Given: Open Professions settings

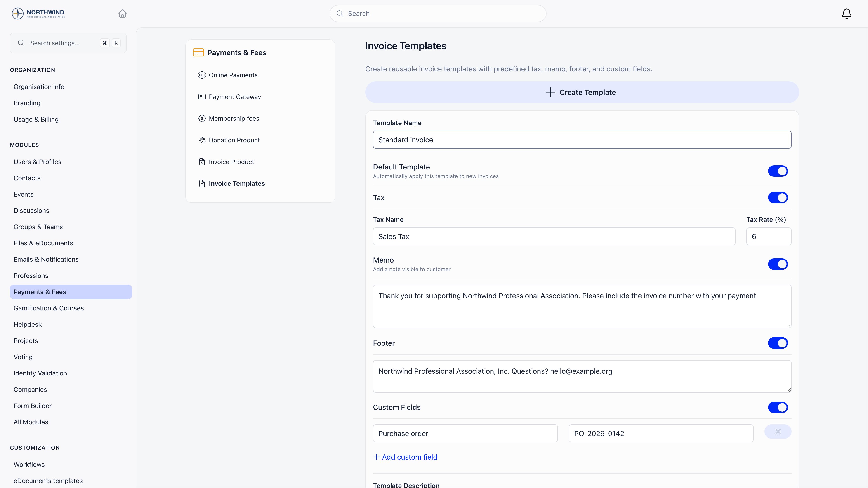Looking at the screenshot, I should 31,275.
